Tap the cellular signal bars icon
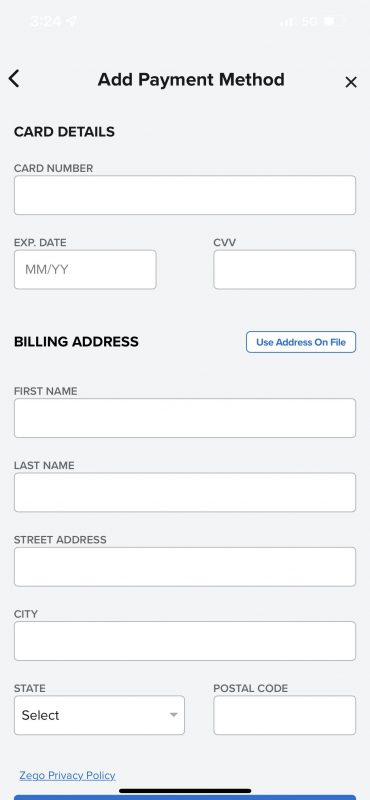The height and width of the screenshot is (800, 370). coord(287,21)
